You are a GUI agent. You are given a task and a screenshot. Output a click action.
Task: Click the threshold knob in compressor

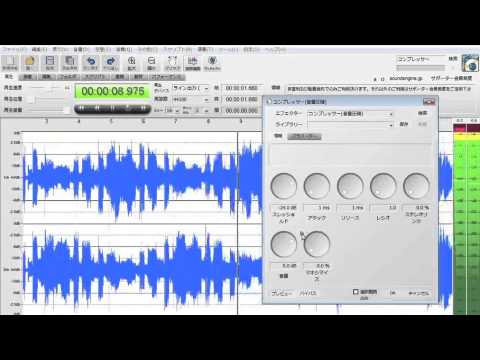(284, 186)
